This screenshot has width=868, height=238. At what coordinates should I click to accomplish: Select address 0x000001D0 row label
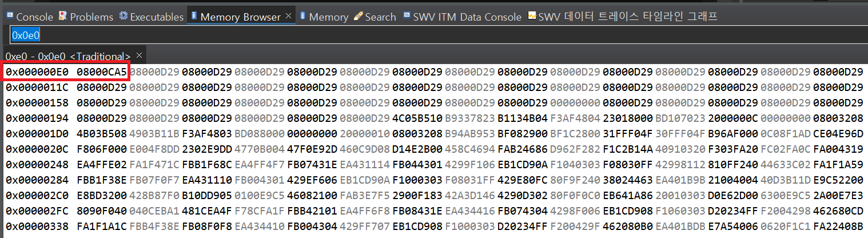[x=37, y=134]
